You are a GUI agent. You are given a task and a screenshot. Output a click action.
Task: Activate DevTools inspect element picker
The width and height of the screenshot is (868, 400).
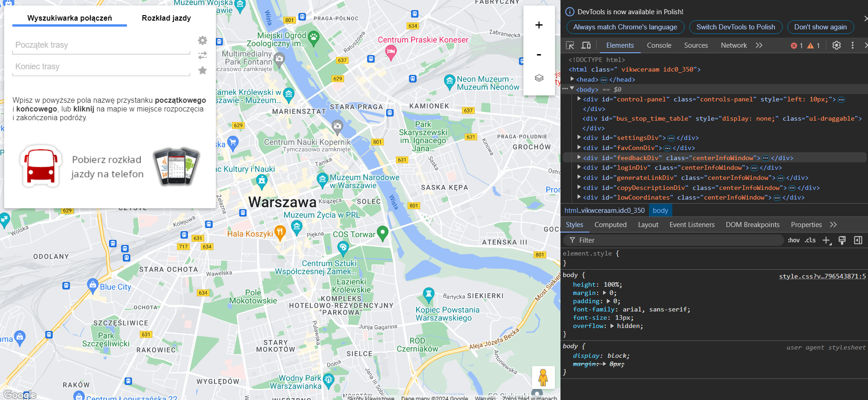(x=570, y=45)
